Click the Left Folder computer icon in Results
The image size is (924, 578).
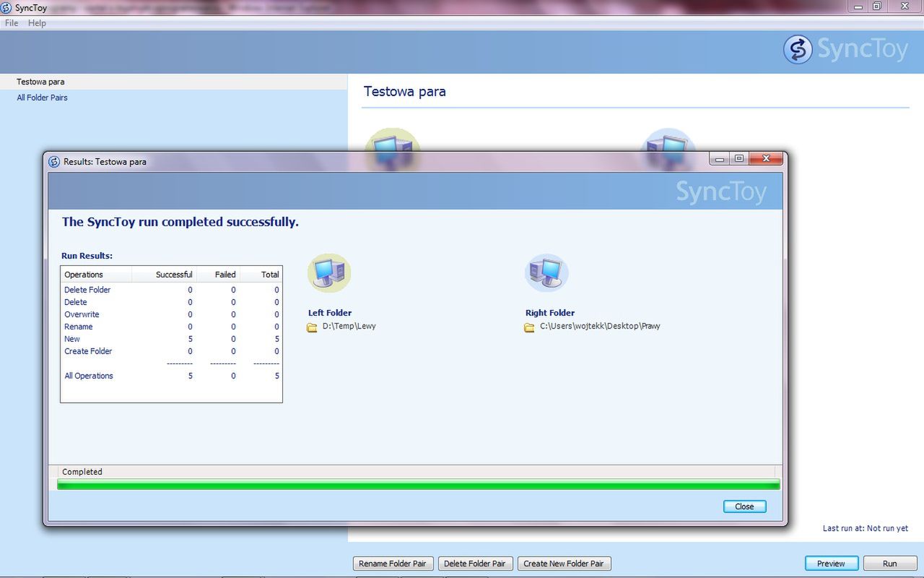329,273
